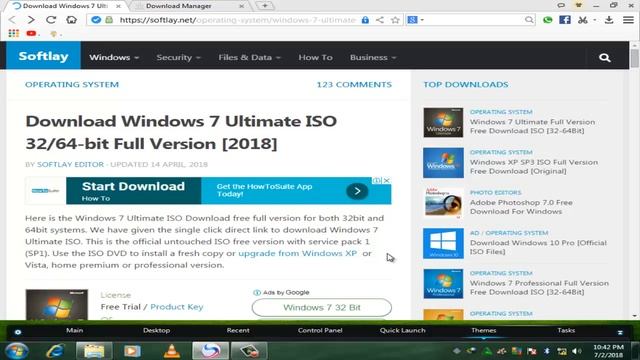Viewport: 640px width, 360px height.
Task: Launch VLC media player from taskbar
Action: (171, 351)
